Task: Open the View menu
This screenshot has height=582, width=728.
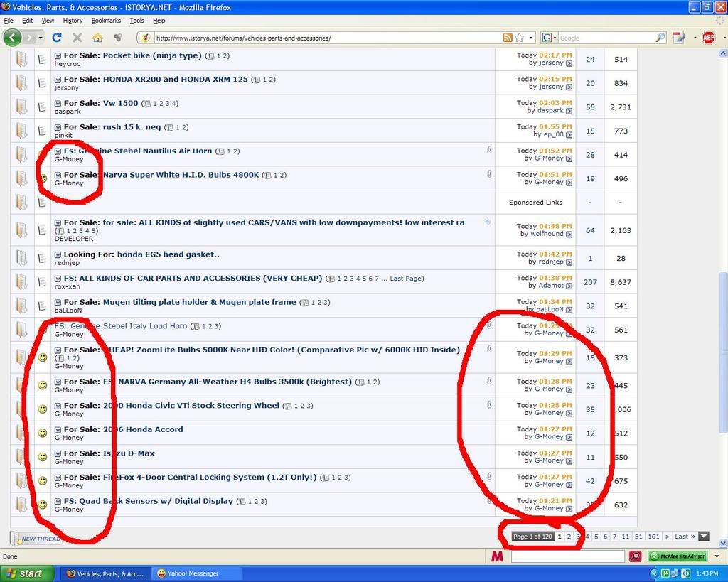Action: tap(48, 21)
